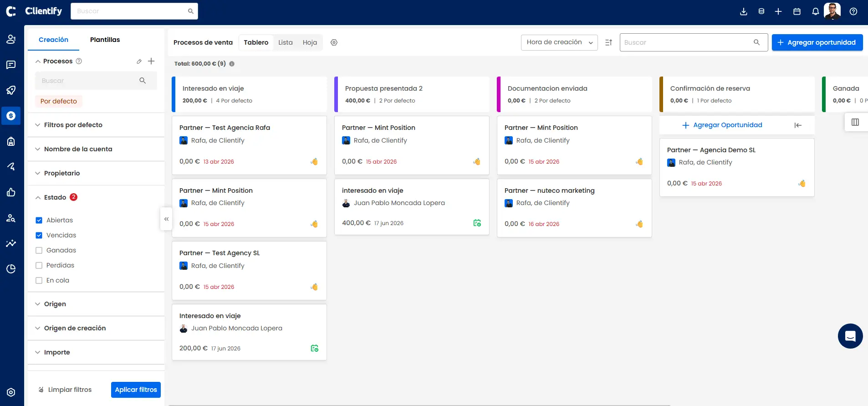This screenshot has width=868, height=406.
Task: Click wave icon on Test Agencia Rafa card
Action: [x=314, y=161]
